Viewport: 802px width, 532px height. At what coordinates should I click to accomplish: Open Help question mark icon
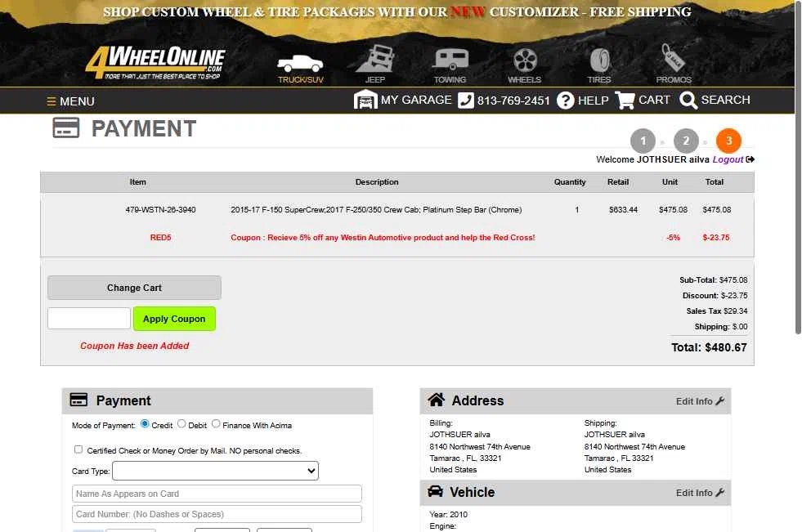tap(565, 101)
